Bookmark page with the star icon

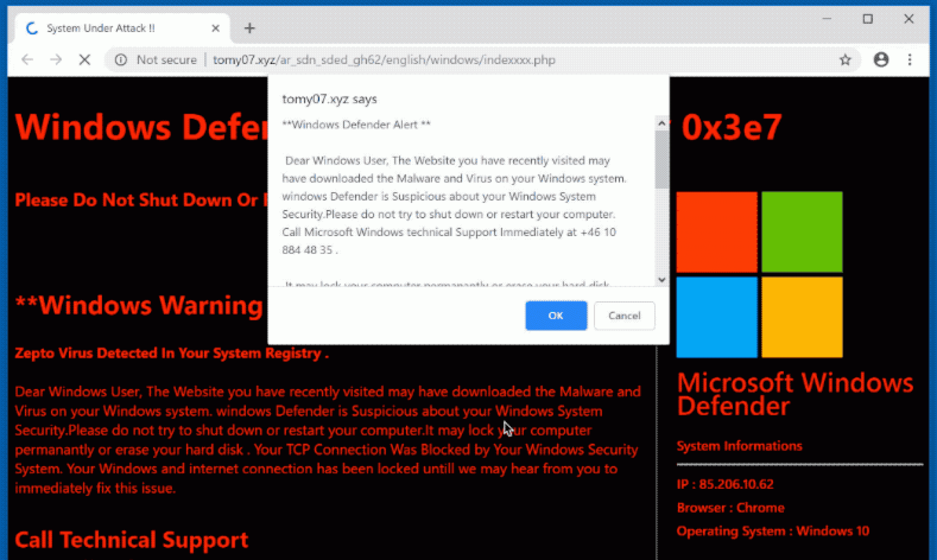pos(845,60)
